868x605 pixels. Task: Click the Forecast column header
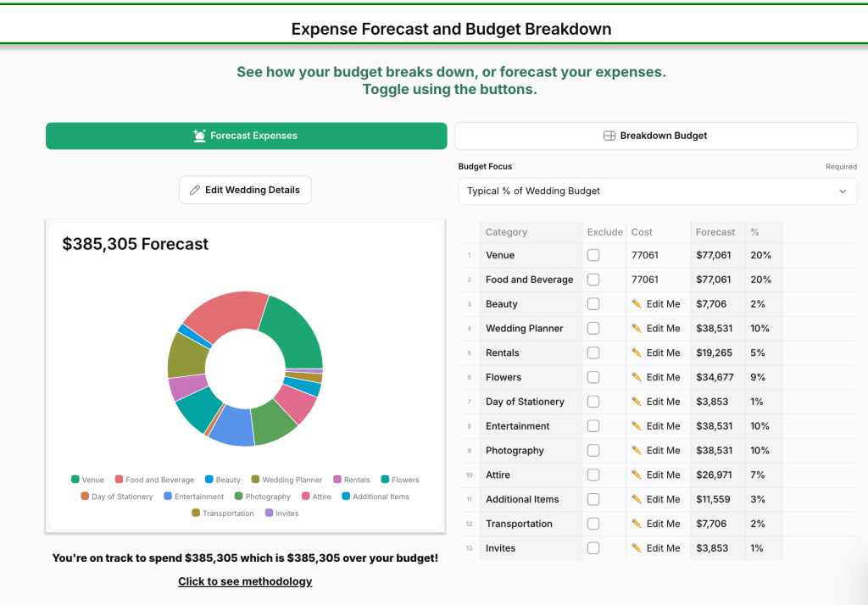715,232
